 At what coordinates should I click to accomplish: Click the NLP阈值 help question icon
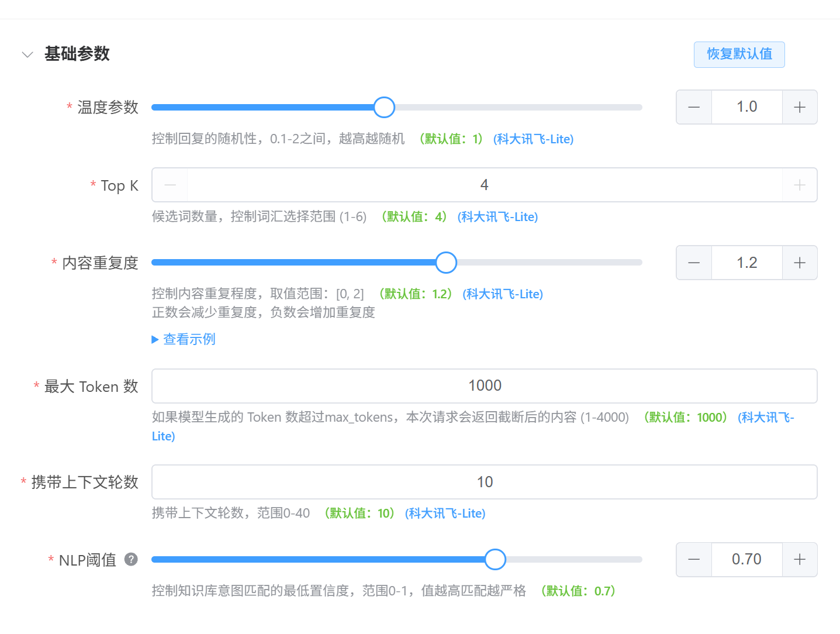(x=132, y=560)
